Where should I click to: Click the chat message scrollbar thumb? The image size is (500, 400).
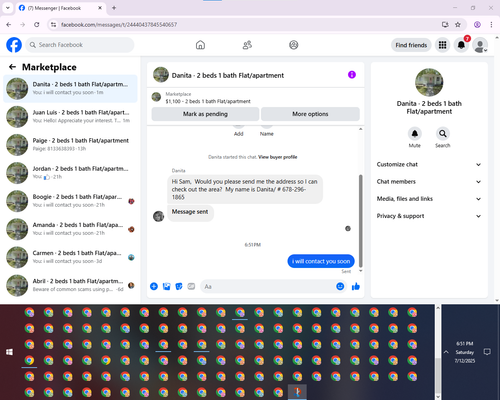tap(360, 220)
